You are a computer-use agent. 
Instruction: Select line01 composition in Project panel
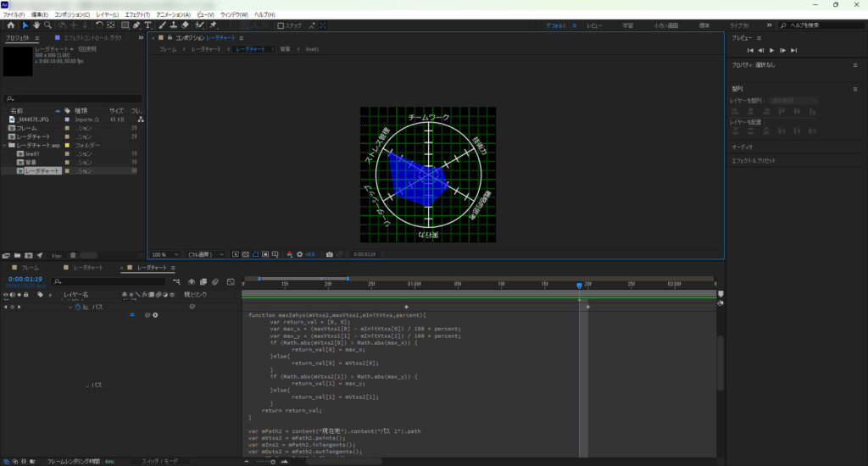32,154
